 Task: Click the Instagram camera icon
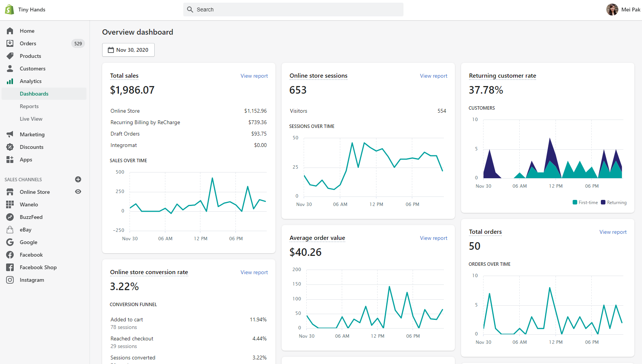(10, 280)
